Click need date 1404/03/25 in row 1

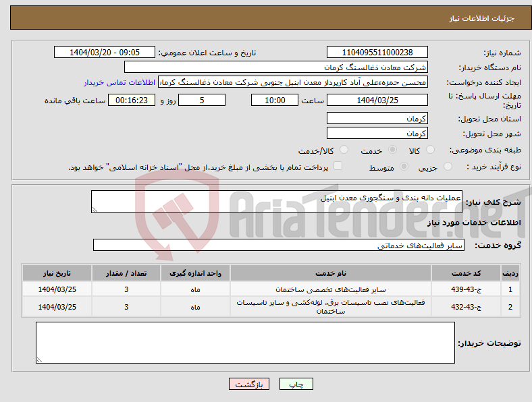[x=57, y=289]
